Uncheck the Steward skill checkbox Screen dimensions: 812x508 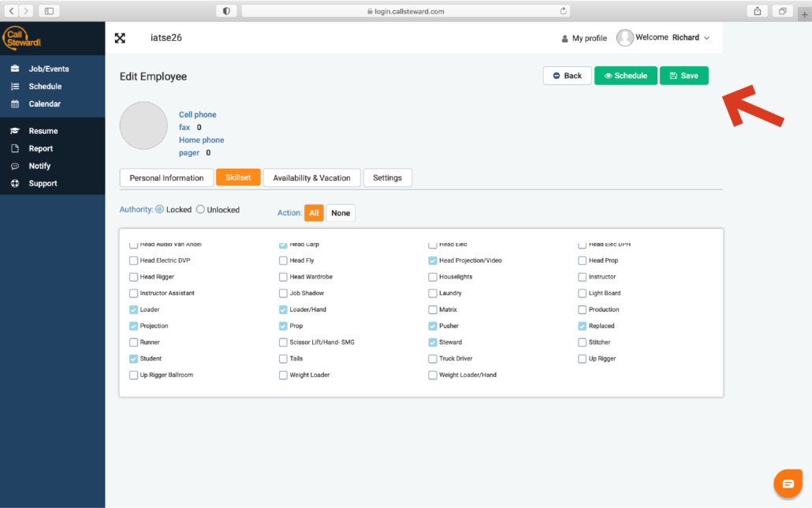pos(433,342)
